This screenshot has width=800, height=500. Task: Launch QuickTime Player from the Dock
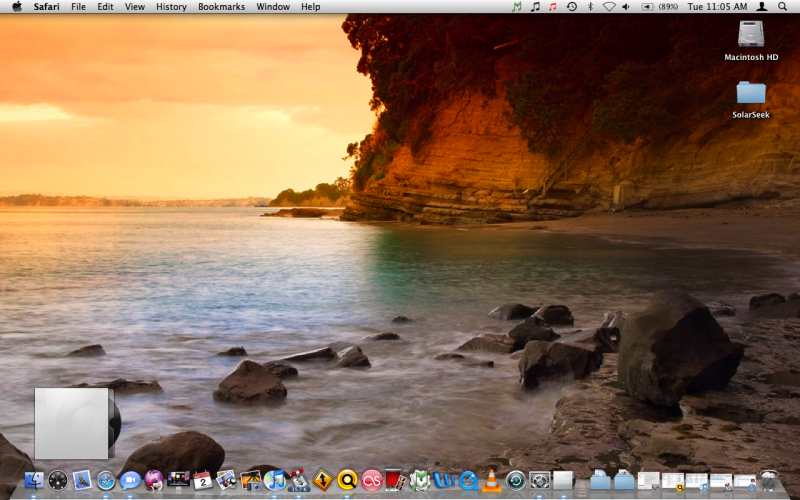(468, 480)
